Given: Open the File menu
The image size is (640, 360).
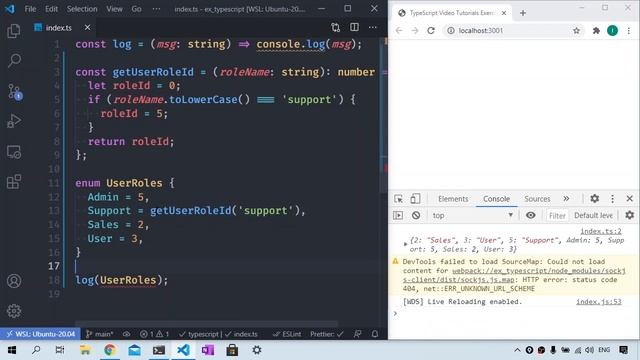Looking at the screenshot, I should point(30,9).
